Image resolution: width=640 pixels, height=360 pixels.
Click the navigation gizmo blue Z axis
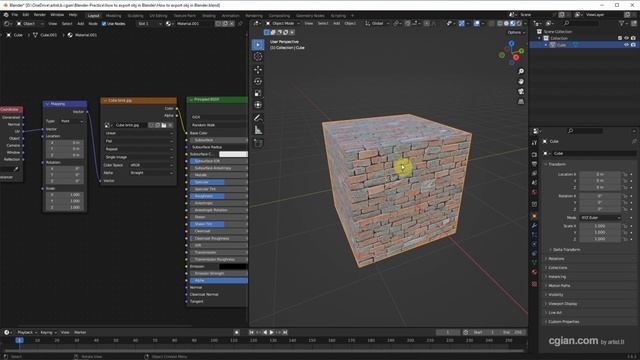[x=511, y=43]
